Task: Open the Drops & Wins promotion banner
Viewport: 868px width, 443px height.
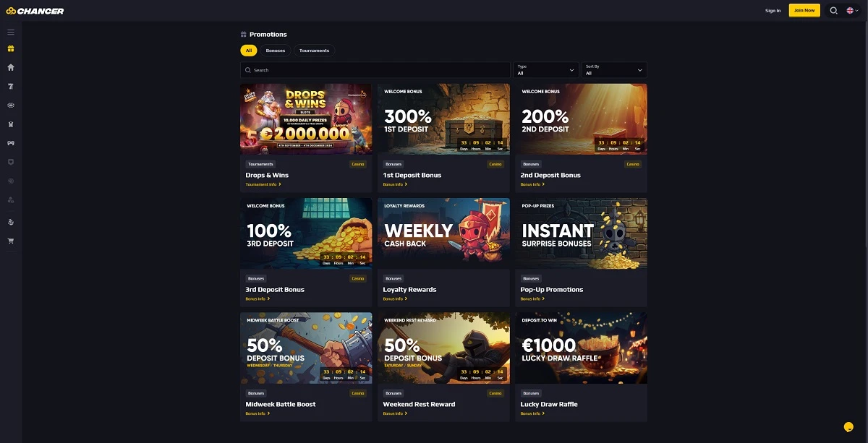Action: 306,119
